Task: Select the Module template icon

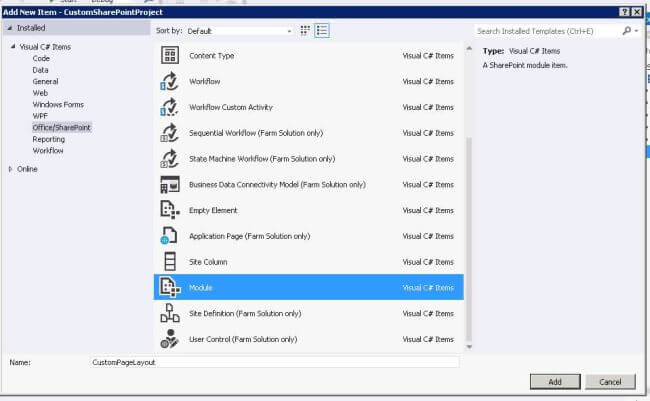Action: coord(170,287)
